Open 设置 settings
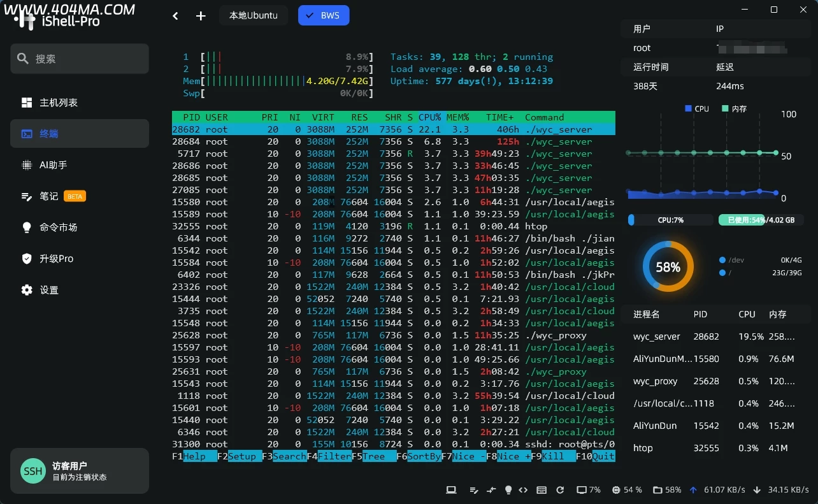 coord(80,290)
